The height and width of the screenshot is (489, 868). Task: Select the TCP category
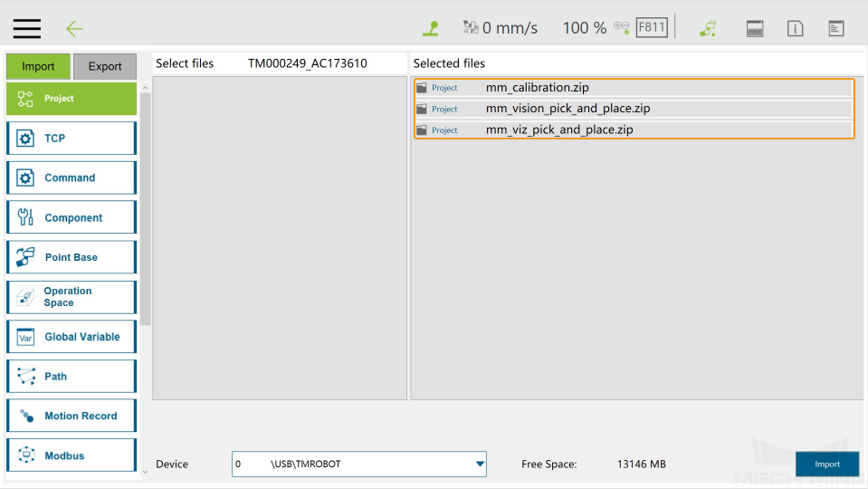(x=72, y=139)
